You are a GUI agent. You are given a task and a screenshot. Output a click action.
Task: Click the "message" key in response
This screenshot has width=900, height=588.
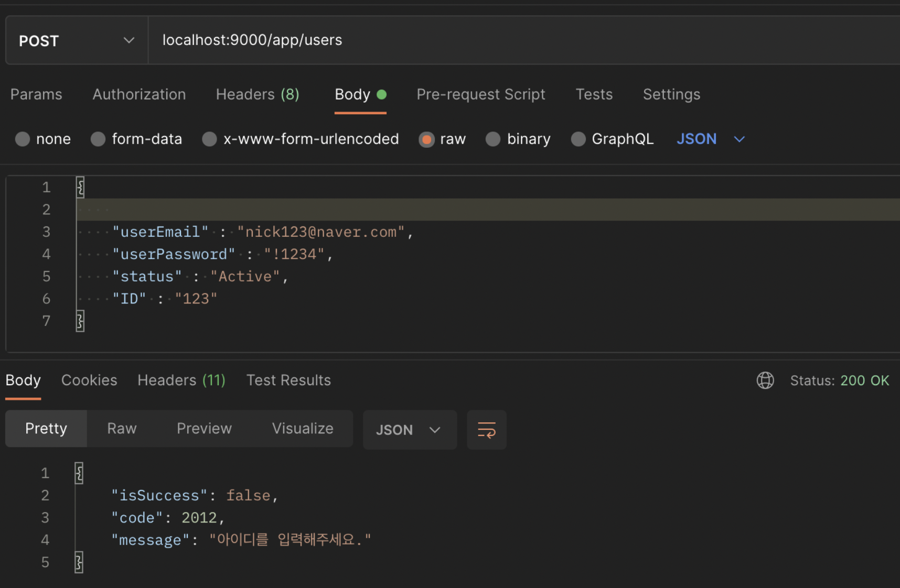pos(150,540)
